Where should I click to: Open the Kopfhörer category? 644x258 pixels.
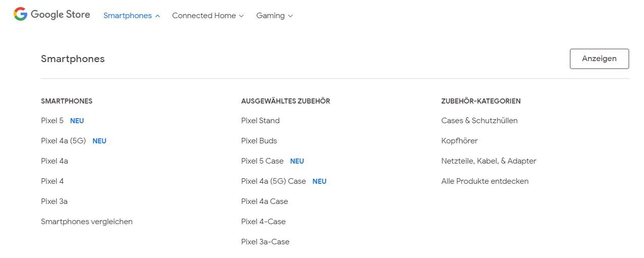459,141
